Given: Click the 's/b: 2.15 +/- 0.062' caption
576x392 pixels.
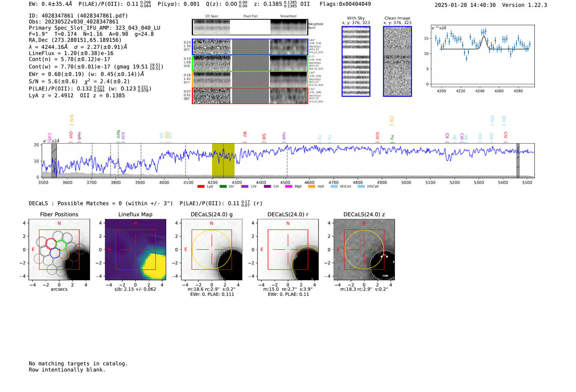Looking at the screenshot, I should [135, 289].
